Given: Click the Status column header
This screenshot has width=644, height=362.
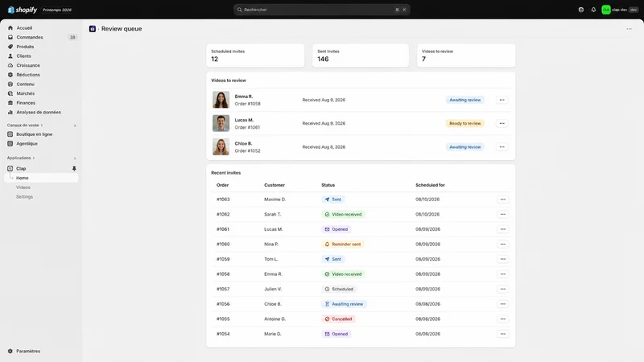Looking at the screenshot, I should (x=328, y=185).
